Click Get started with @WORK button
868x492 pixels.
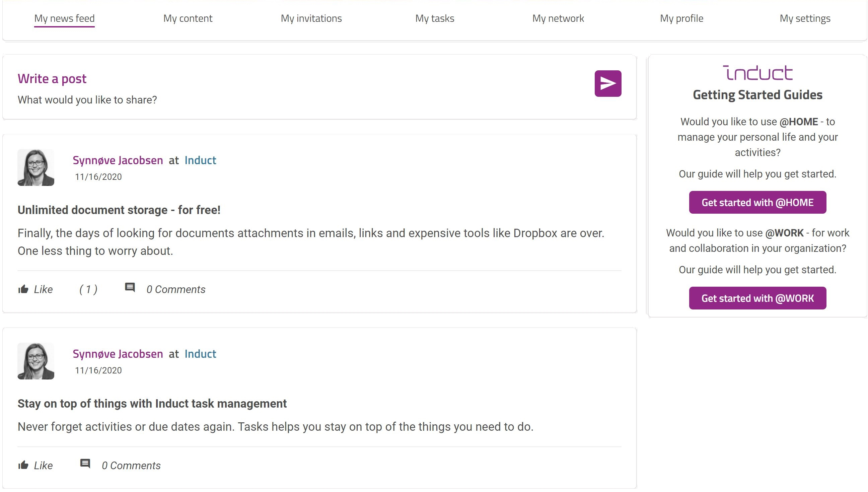757,298
